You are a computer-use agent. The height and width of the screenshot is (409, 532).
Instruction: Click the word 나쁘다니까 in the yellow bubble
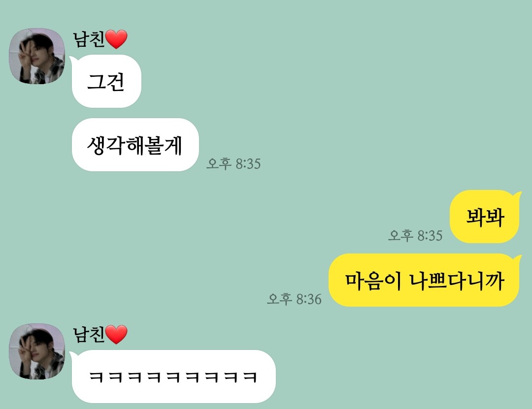click(457, 281)
